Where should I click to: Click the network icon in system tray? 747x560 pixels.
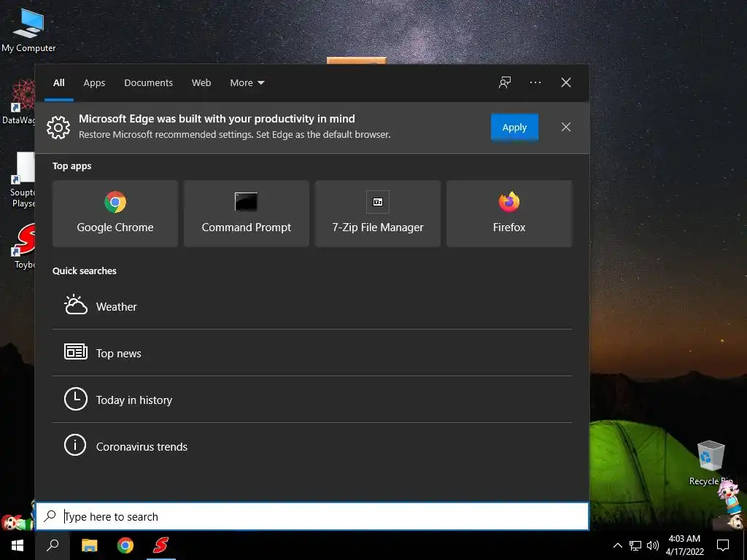coord(635,545)
